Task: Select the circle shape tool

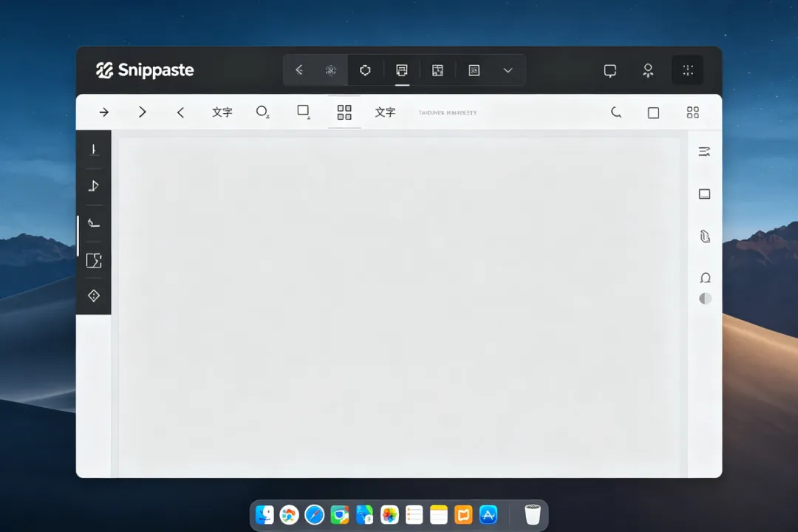Action: tap(262, 112)
